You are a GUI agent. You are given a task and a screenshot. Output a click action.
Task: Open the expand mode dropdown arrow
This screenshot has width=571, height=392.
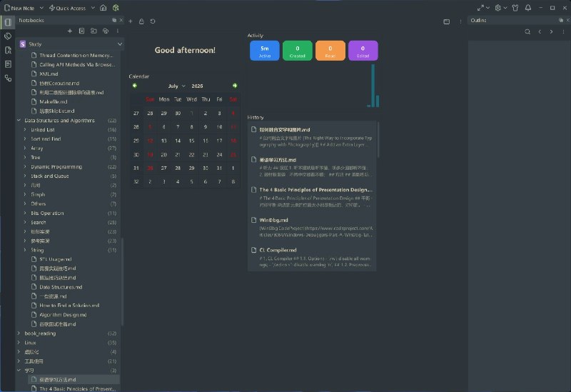(x=488, y=8)
